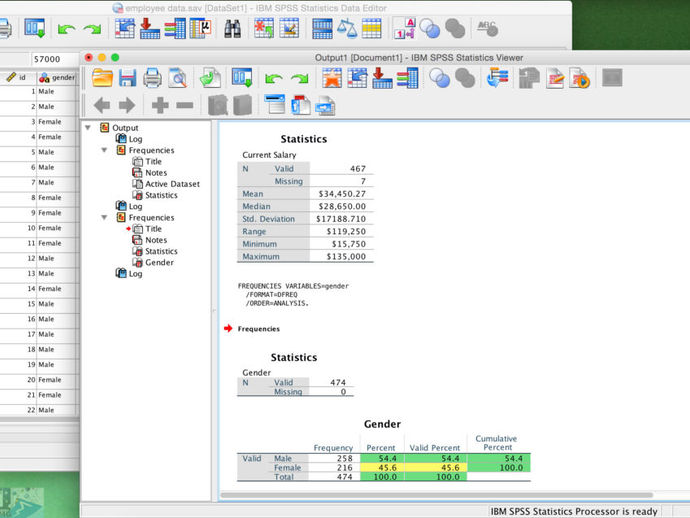Viewport: 690px width, 518px height.
Task: Click Find binoculars in Data Editor toolbar
Action: point(233,29)
